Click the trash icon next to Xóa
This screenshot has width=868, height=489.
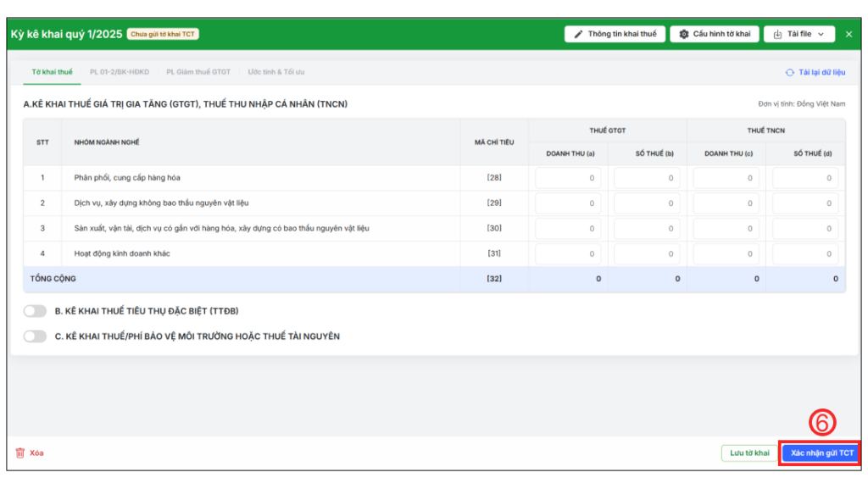point(20,453)
